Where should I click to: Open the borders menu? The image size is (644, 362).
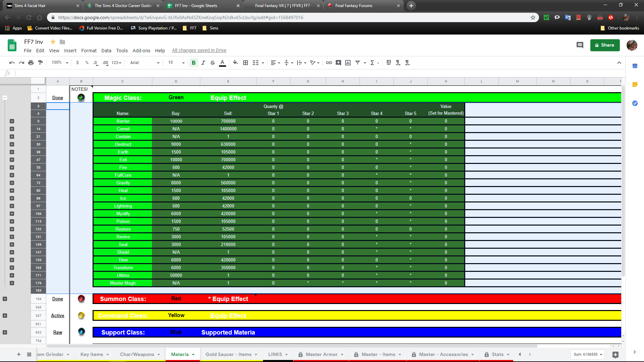click(246, 63)
